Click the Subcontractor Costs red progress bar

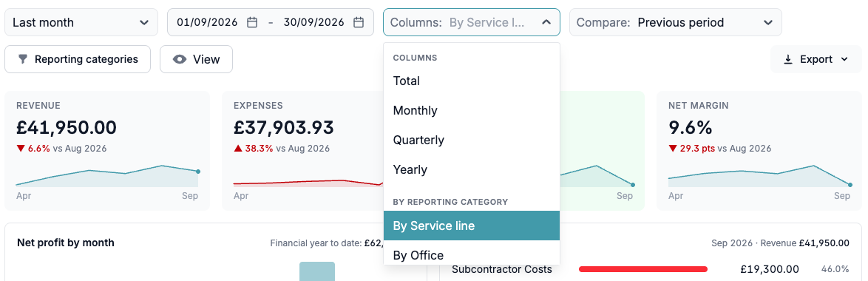[x=643, y=269]
